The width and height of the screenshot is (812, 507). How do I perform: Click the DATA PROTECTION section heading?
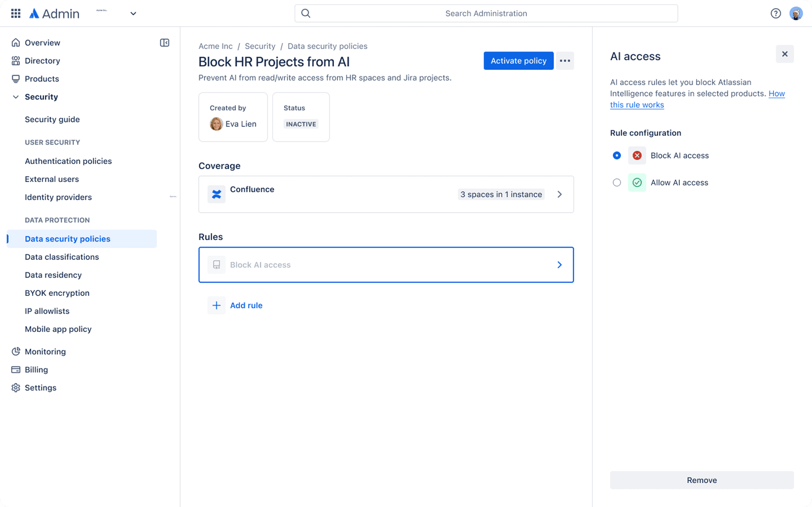(x=57, y=220)
